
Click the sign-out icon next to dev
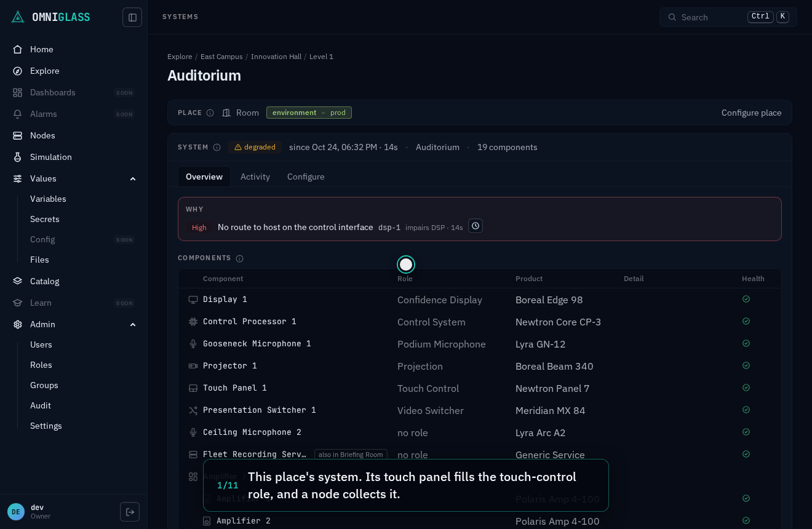tap(130, 512)
